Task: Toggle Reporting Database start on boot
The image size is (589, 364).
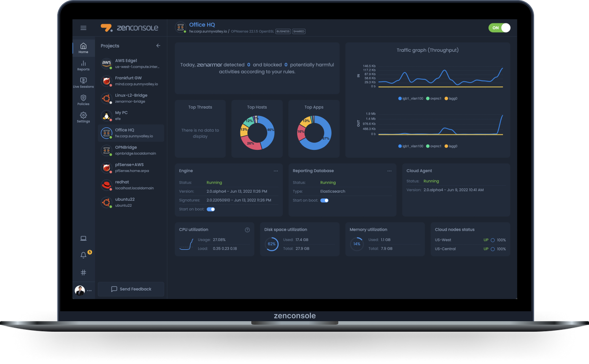Action: (x=324, y=200)
